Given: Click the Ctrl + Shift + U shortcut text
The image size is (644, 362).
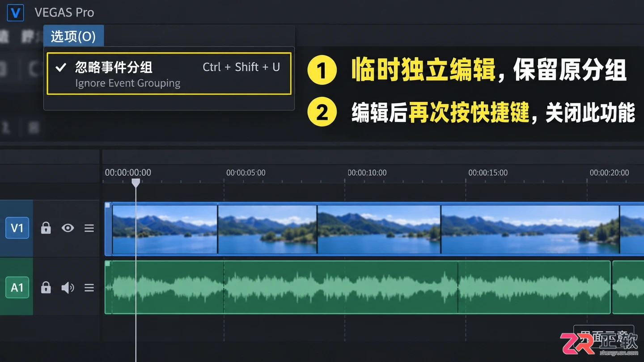Looking at the screenshot, I should [x=241, y=67].
